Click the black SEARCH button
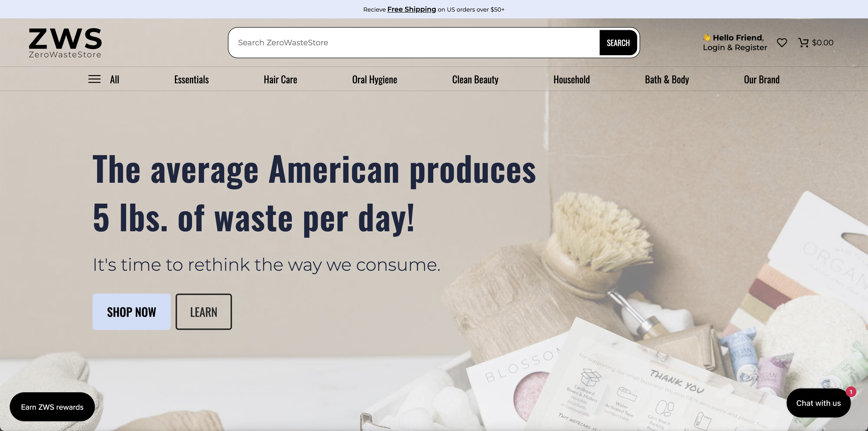 click(618, 43)
